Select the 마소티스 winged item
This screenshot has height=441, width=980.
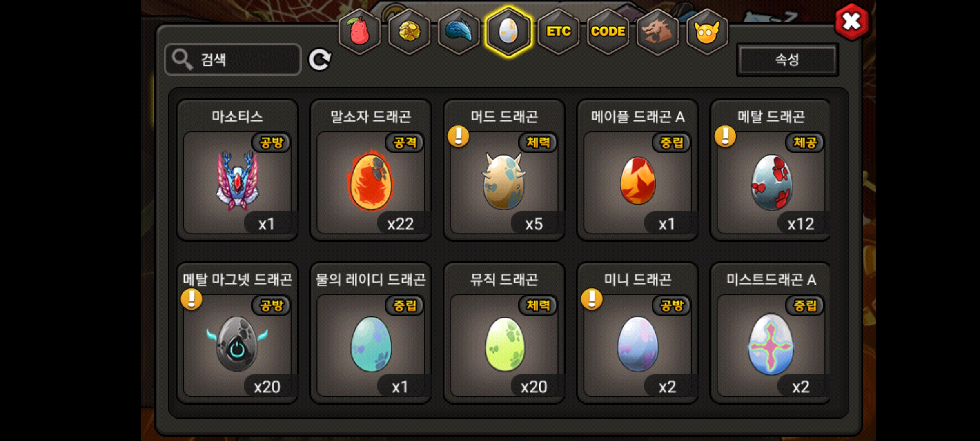[x=237, y=170]
